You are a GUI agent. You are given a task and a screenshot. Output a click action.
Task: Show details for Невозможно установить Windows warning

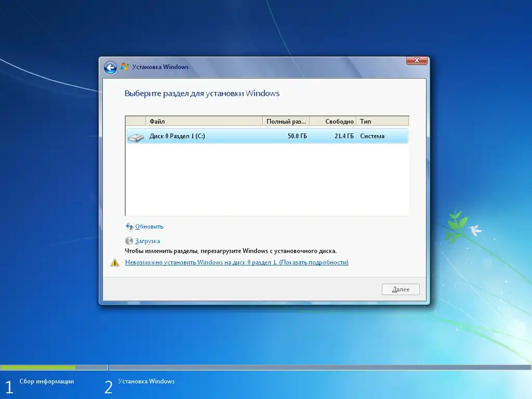[236, 262]
